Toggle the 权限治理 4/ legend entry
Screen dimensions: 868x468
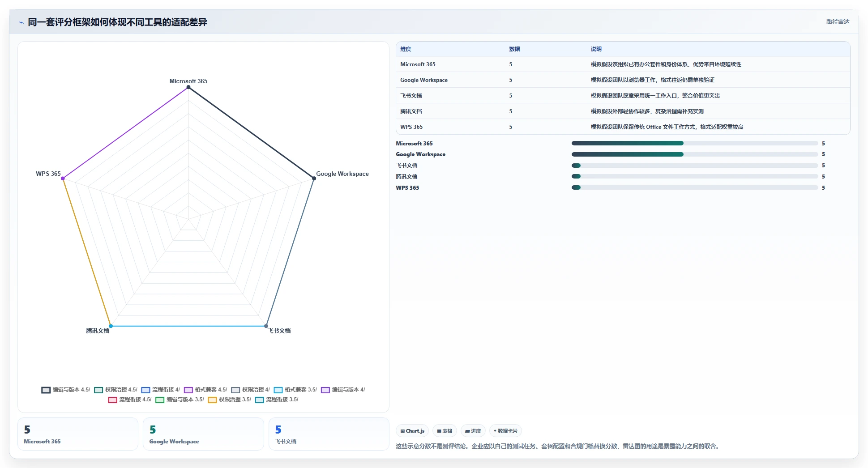[x=251, y=390]
